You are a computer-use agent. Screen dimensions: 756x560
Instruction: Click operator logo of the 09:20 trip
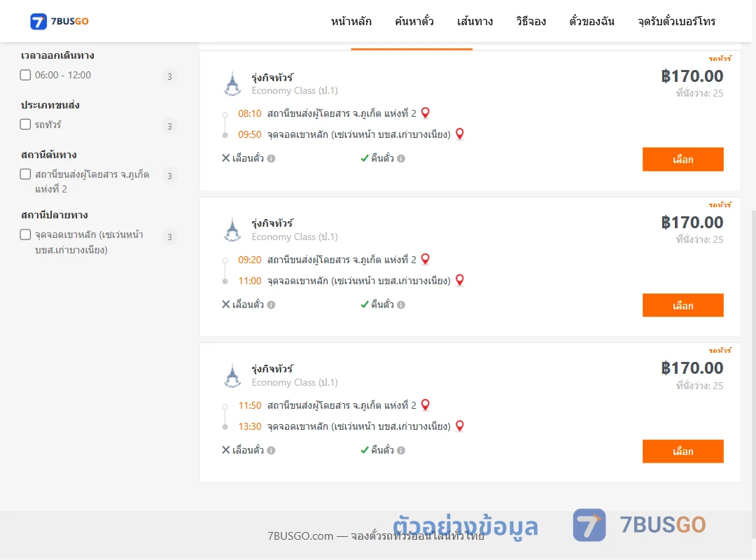(232, 230)
